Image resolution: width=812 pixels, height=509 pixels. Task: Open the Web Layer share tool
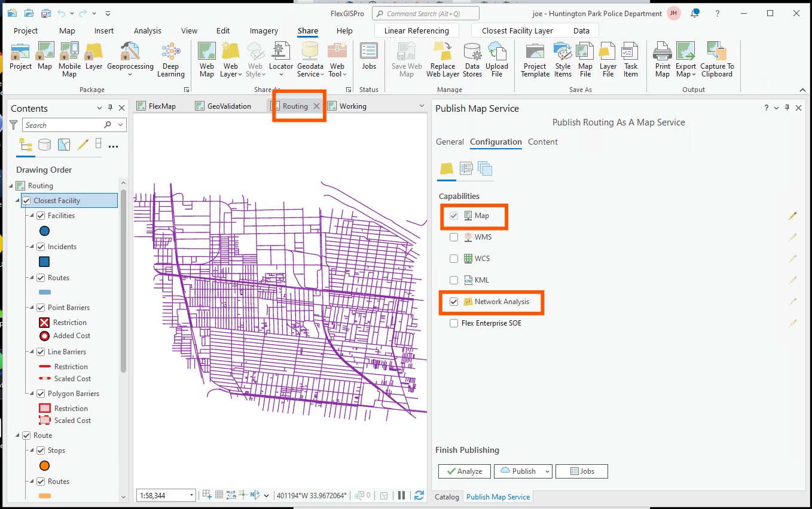(230, 60)
